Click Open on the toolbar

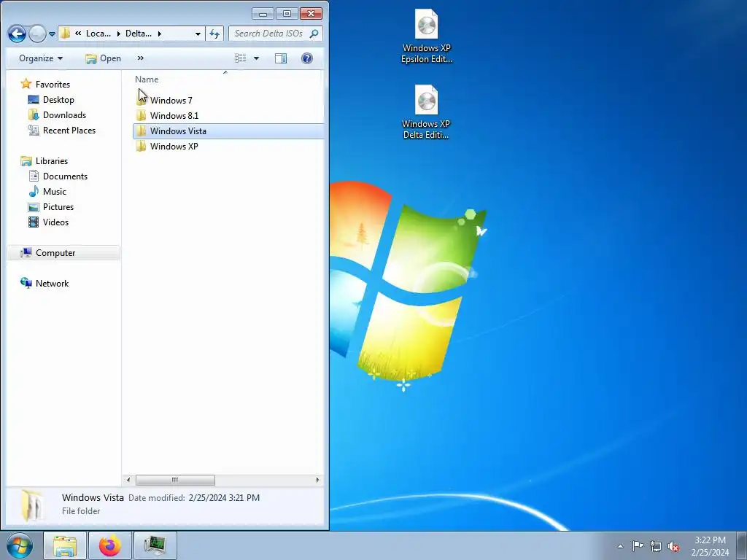pos(104,58)
